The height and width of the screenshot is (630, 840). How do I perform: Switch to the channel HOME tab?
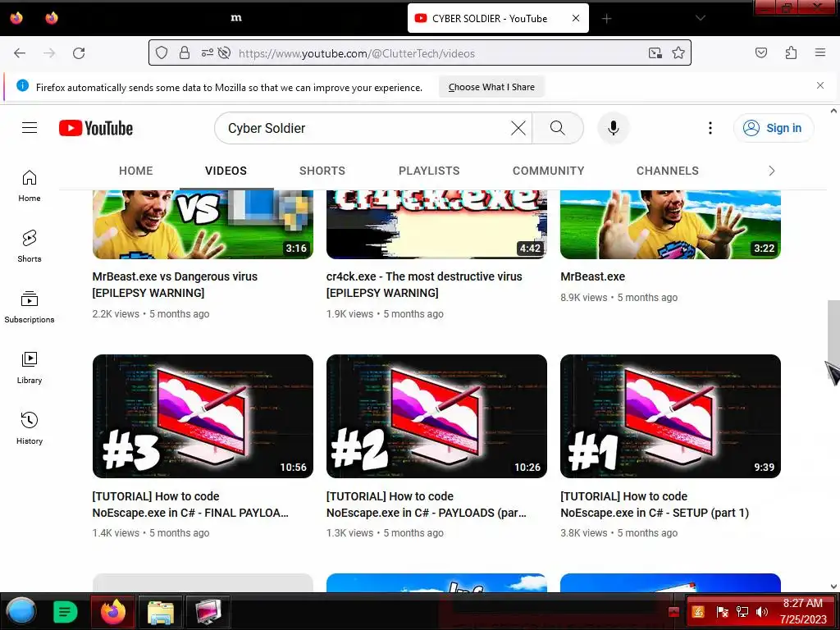point(135,171)
